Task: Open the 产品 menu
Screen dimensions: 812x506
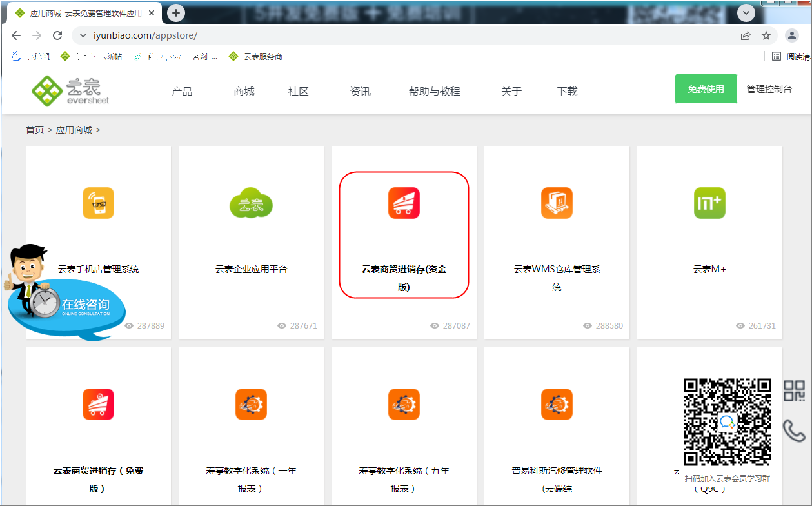Action: click(x=182, y=92)
